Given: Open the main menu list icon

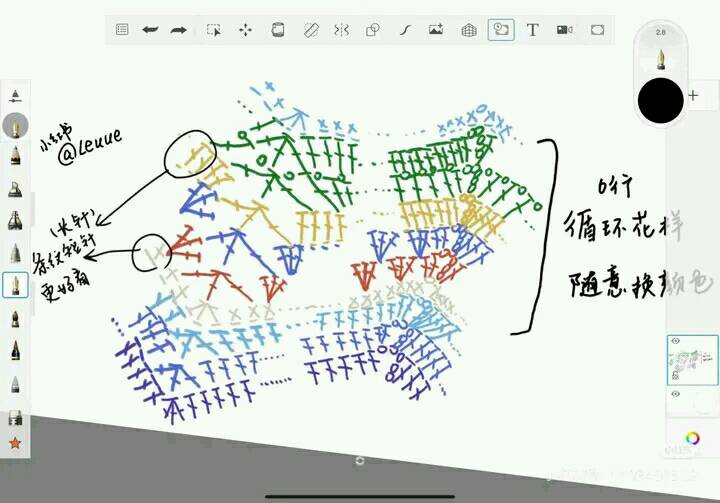Looking at the screenshot, I should tap(122, 30).
